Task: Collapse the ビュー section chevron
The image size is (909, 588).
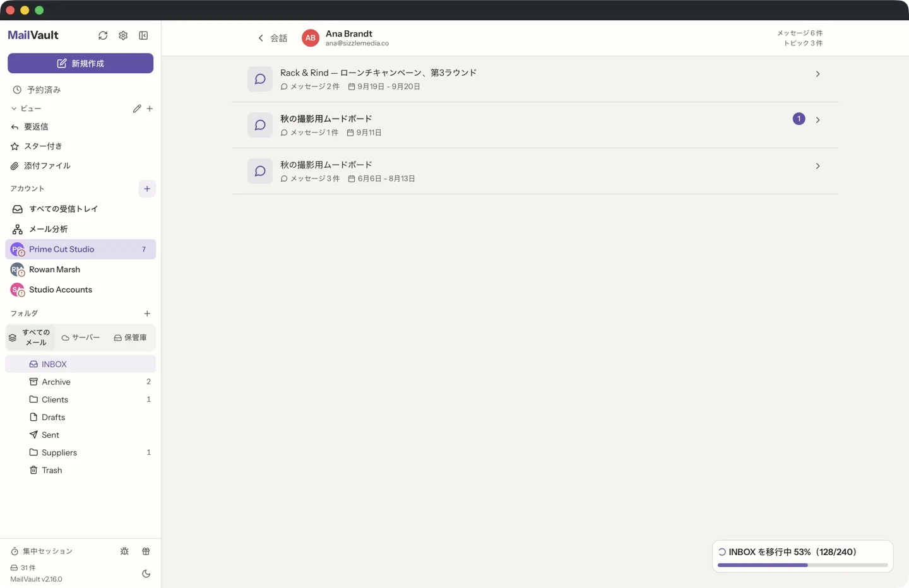Action: tap(14, 109)
